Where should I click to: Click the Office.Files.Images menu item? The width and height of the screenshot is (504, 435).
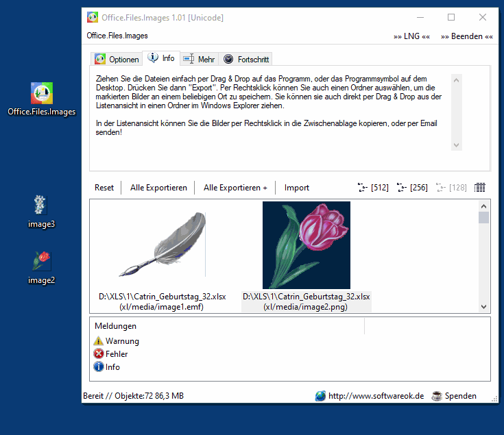pos(117,36)
